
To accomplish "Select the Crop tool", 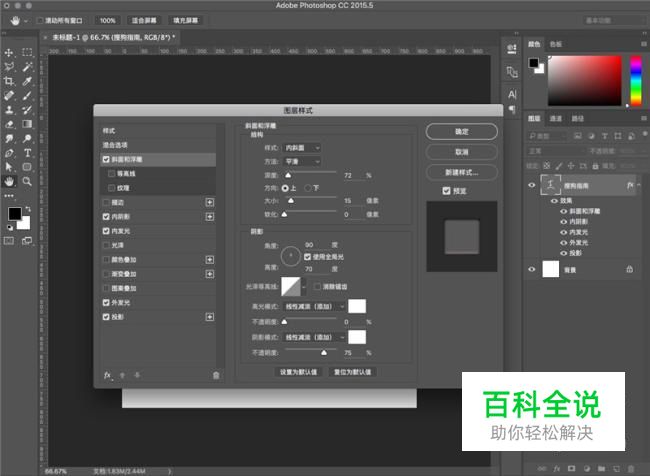I will [9, 81].
